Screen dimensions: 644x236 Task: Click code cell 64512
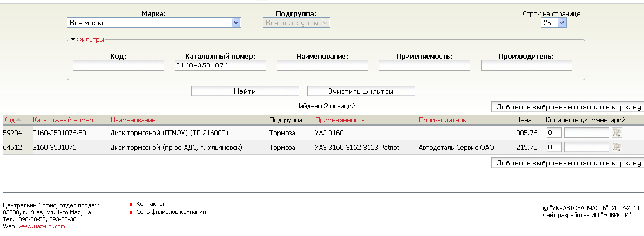11,147
